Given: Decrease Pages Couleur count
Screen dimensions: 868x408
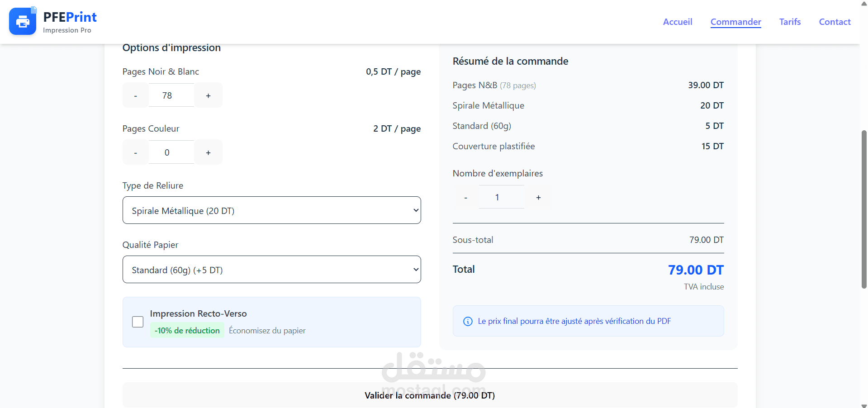Looking at the screenshot, I should coord(135,152).
